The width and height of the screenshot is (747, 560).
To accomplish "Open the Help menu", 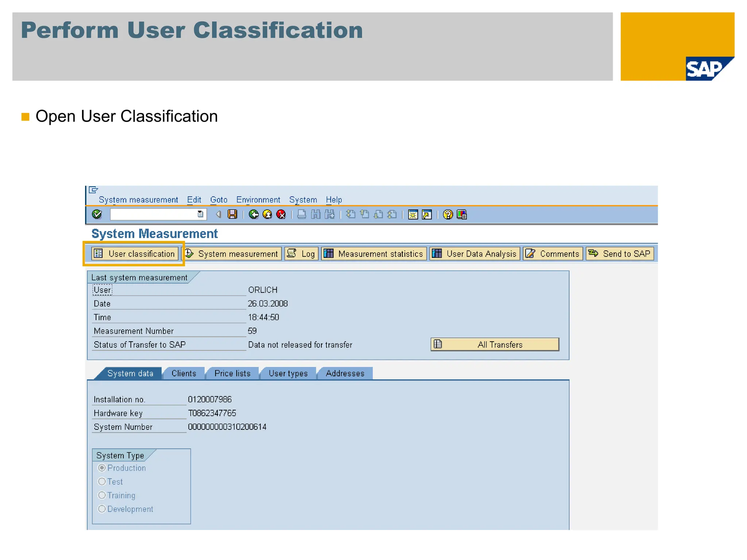I will pos(334,200).
